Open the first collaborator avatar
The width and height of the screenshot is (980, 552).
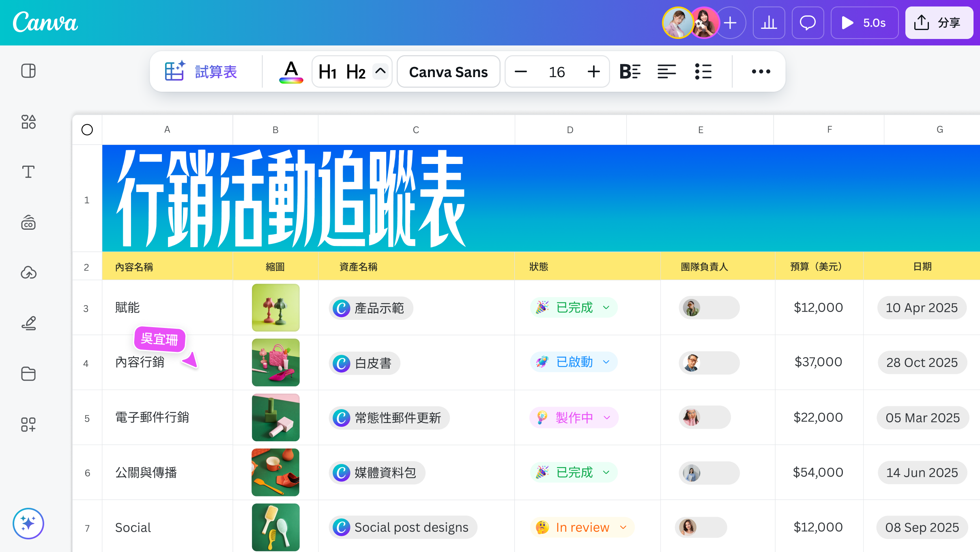677,23
